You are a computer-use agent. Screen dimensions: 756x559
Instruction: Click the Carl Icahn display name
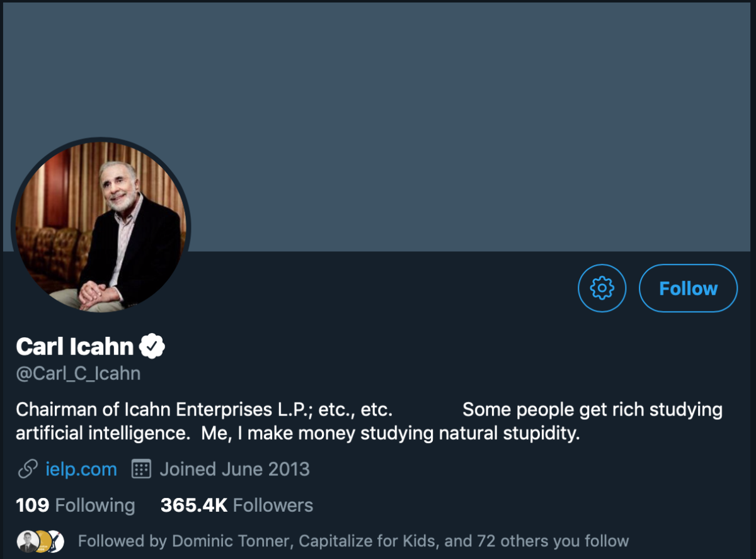pyautogui.click(x=75, y=346)
